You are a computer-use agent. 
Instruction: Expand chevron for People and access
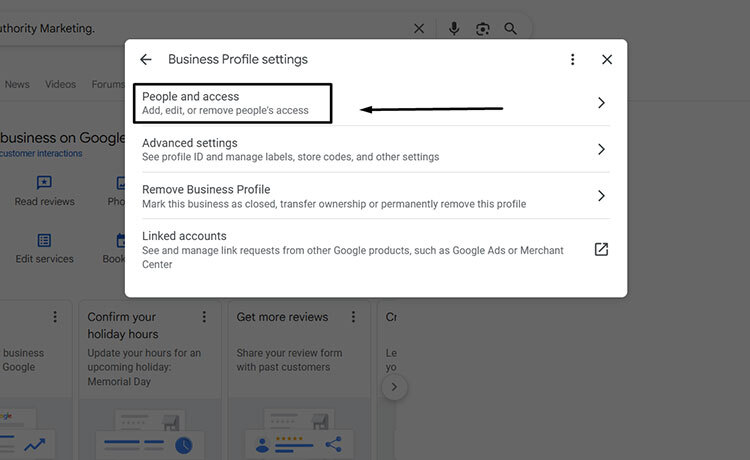pos(601,103)
